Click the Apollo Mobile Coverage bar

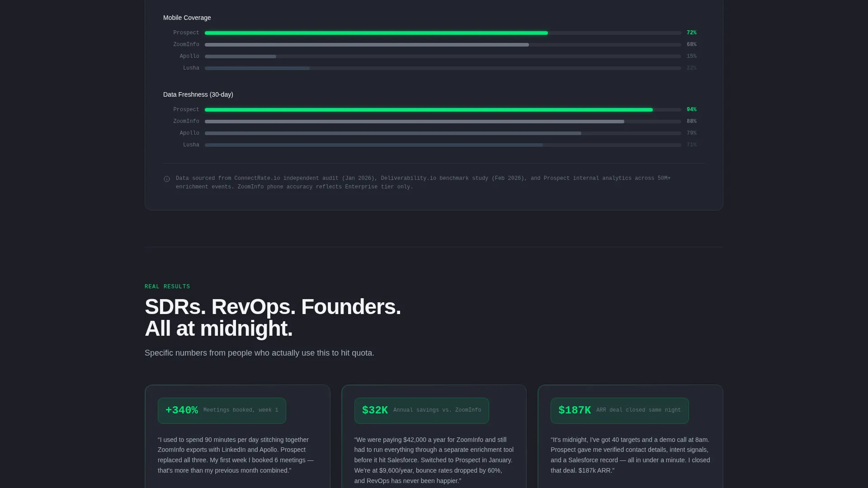[443, 56]
